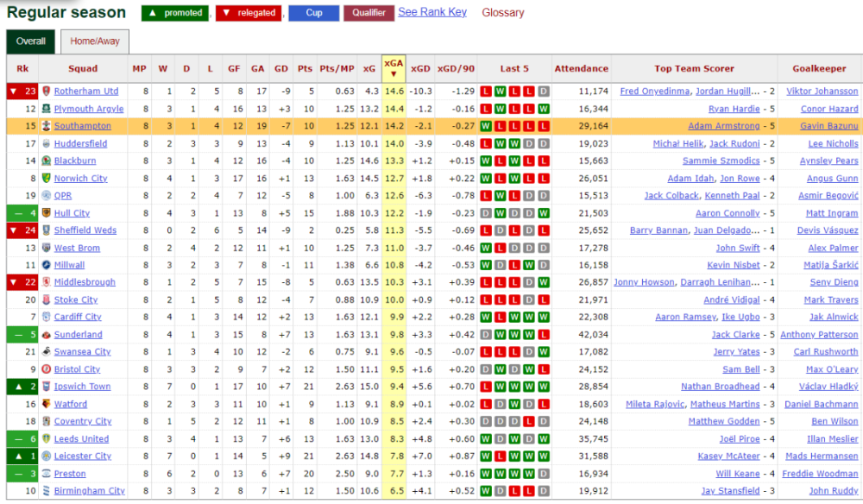Sort table by Pts column header
The image size is (863, 504).
pos(305,69)
